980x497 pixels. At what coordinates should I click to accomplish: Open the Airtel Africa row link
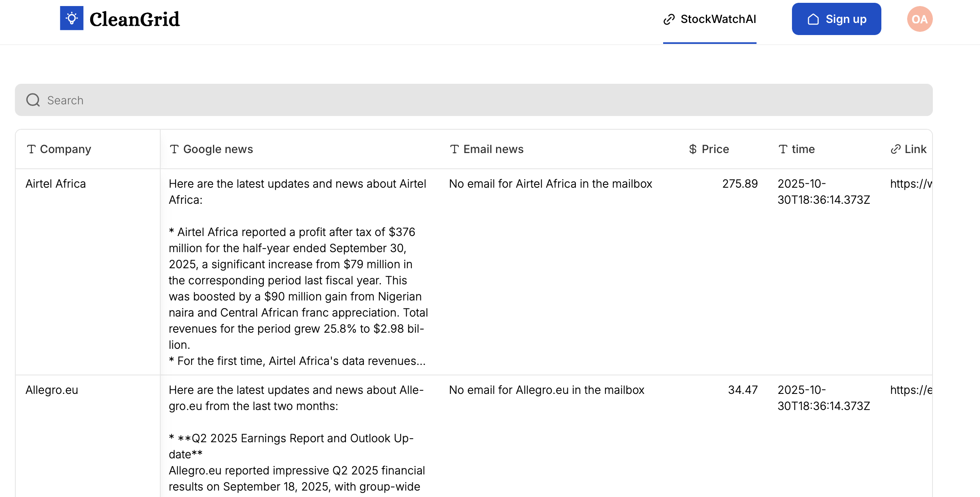click(911, 184)
